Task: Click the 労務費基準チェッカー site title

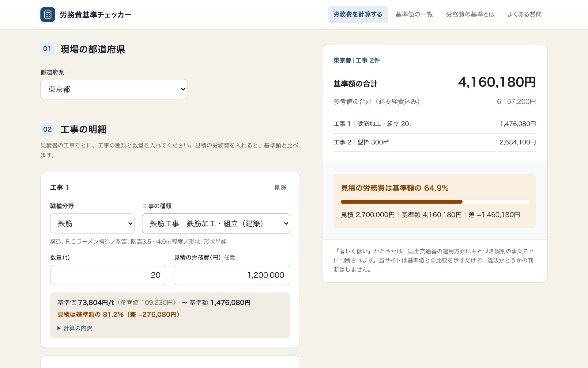Action: (96, 15)
